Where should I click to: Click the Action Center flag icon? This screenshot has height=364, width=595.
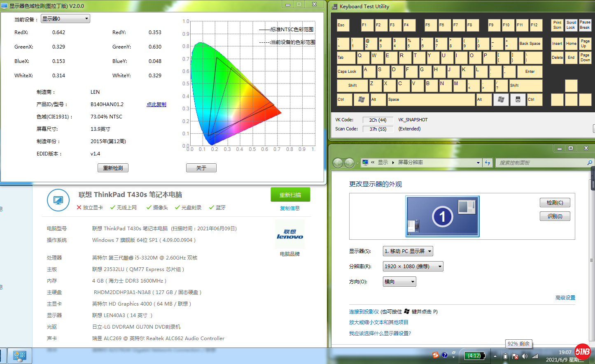click(515, 356)
